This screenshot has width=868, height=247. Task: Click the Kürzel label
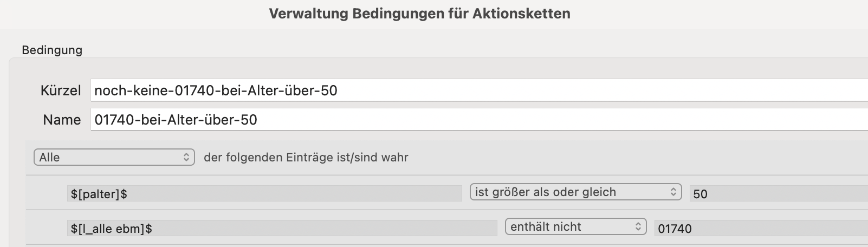coord(61,90)
